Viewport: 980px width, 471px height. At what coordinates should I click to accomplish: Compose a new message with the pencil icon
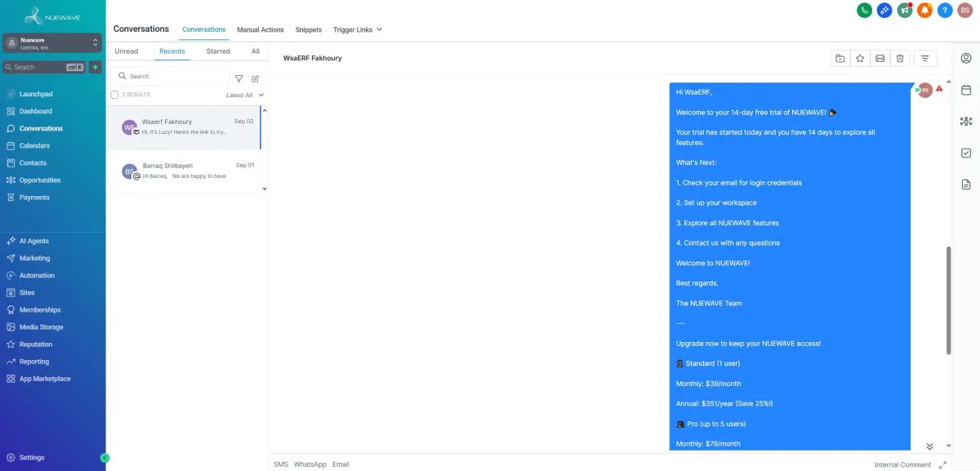click(x=255, y=78)
